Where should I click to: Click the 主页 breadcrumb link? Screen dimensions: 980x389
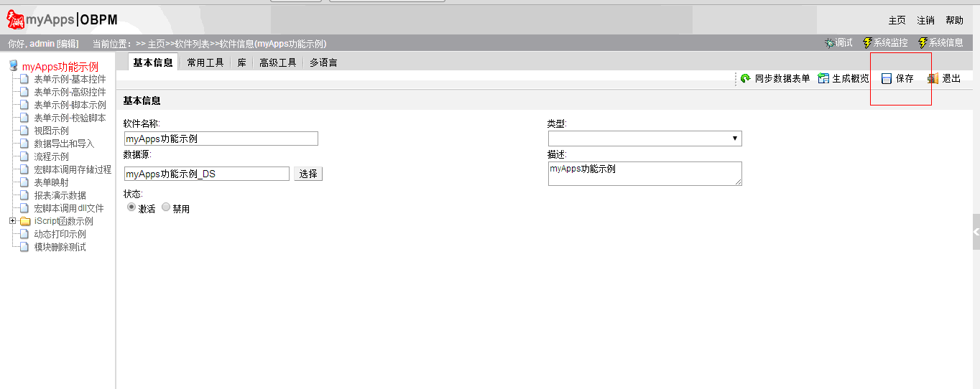tap(157, 44)
